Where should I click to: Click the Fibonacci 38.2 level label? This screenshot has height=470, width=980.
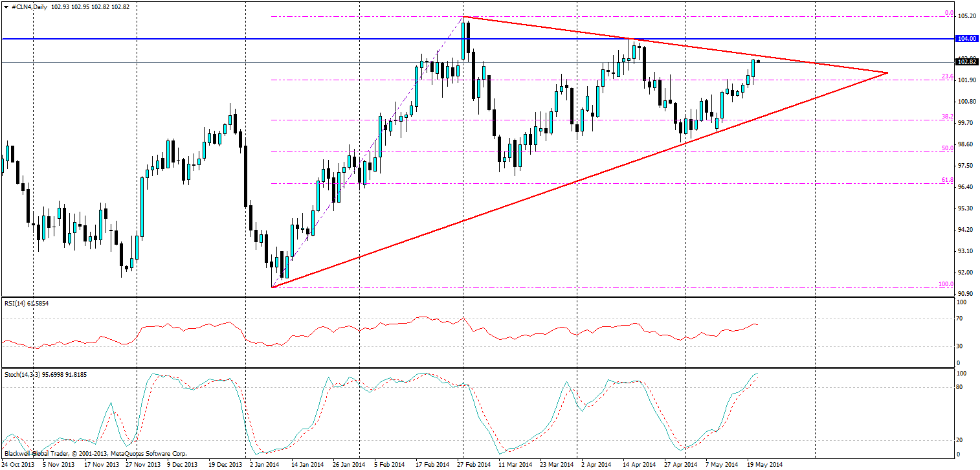[948, 117]
